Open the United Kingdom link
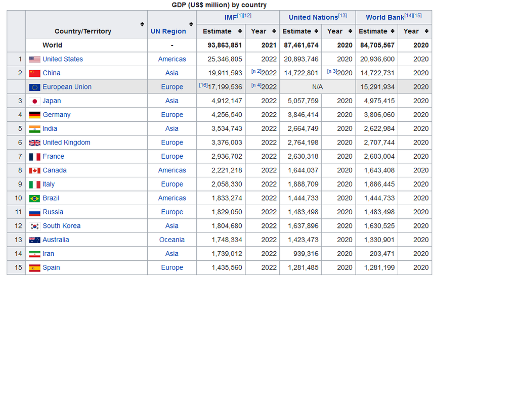518x420 pixels. (66, 143)
